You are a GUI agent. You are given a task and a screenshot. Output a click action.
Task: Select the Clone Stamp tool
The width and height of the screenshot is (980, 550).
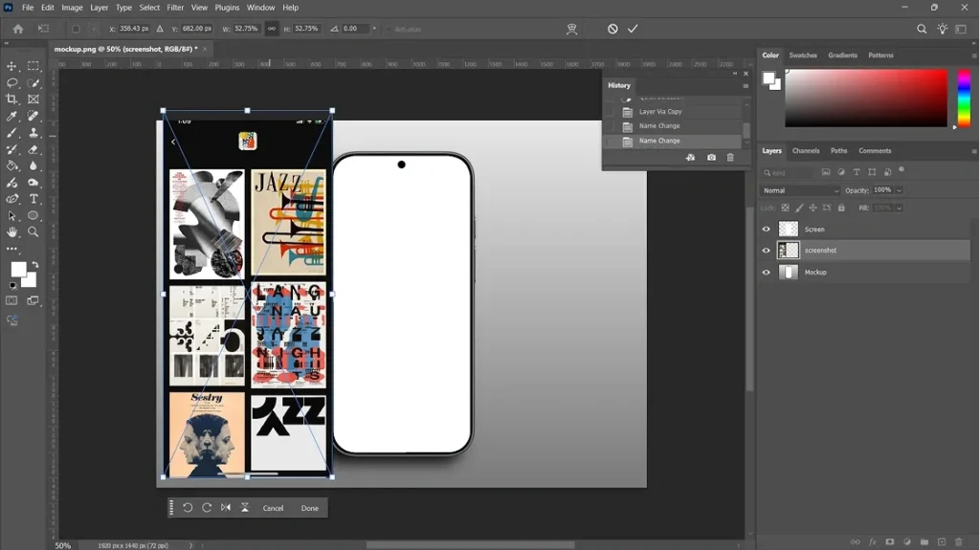[x=33, y=133]
